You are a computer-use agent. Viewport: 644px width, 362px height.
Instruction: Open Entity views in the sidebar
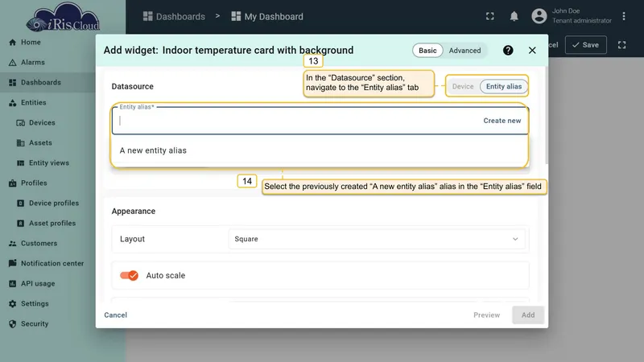47,163
